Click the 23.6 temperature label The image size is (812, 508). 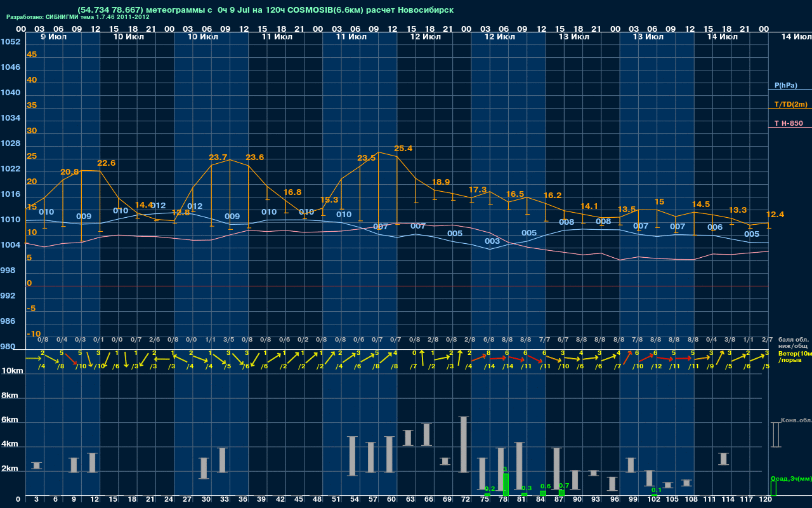tap(255, 157)
